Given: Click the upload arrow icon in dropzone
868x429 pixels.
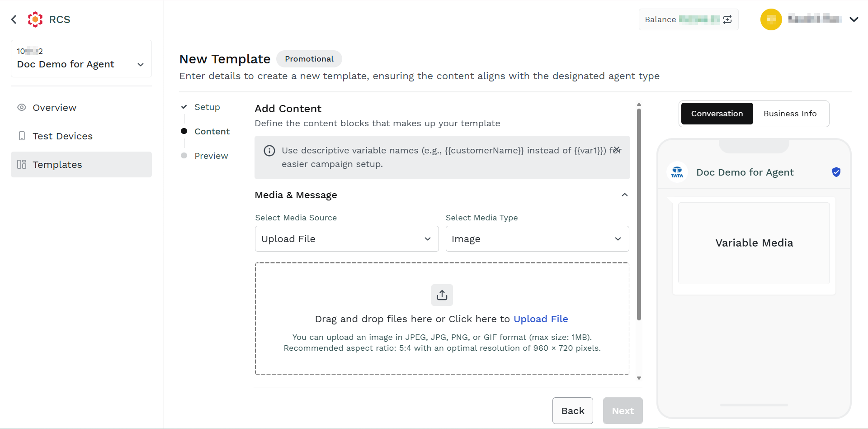Looking at the screenshot, I should [x=442, y=295].
